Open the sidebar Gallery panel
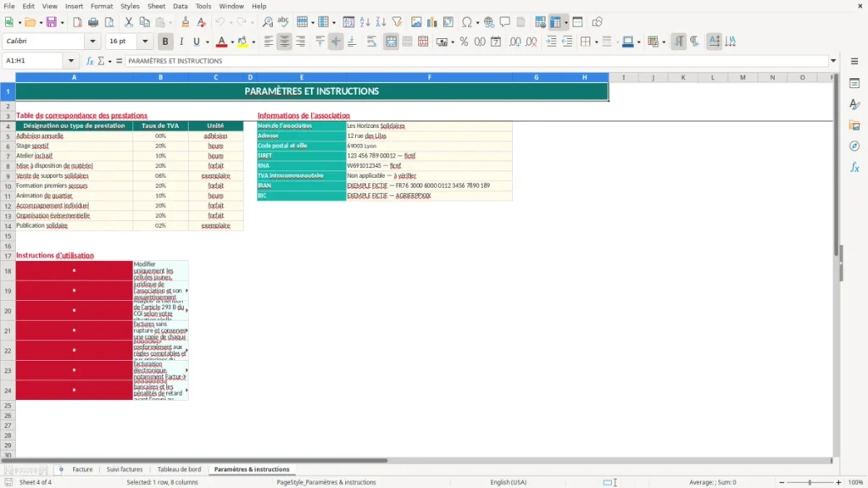Image resolution: width=868 pixels, height=488 pixels. pos(854,125)
